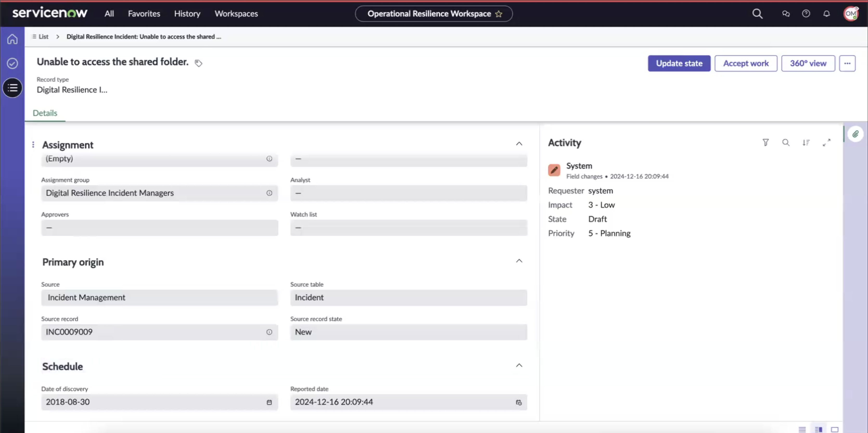Open the Workspaces menu
The image size is (868, 433).
click(x=236, y=14)
